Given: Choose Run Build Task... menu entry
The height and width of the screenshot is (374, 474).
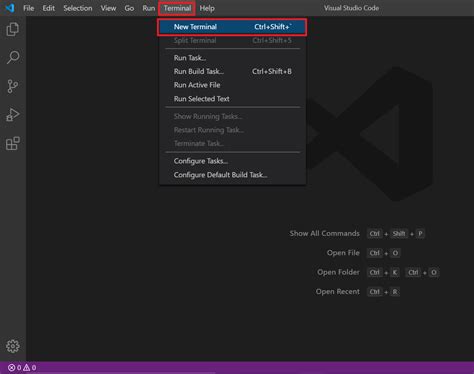Looking at the screenshot, I should 232,72.
